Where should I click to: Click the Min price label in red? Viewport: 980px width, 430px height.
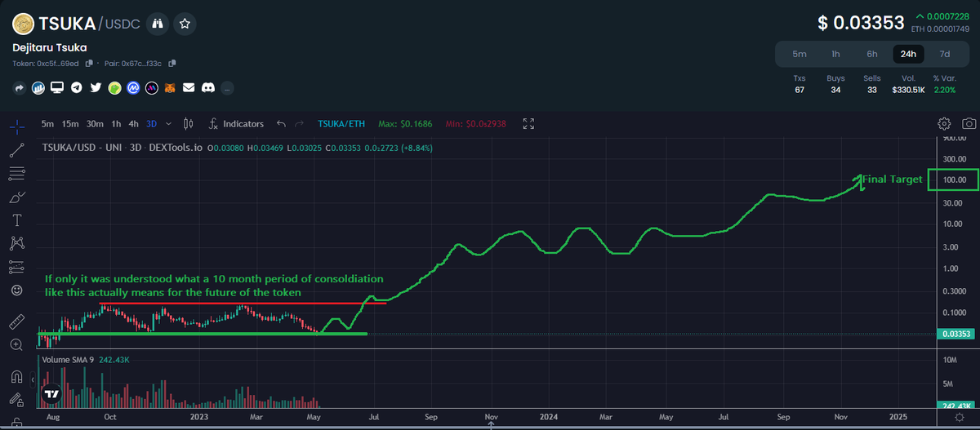coord(476,124)
